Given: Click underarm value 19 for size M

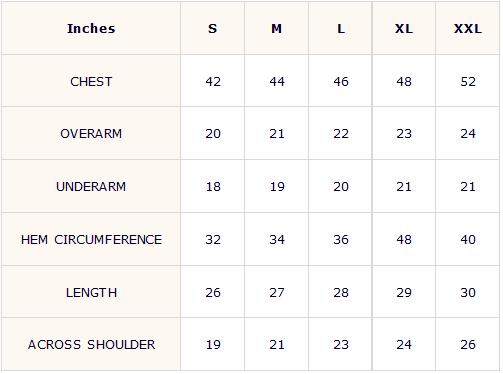Looking at the screenshot, I should coord(277,186).
